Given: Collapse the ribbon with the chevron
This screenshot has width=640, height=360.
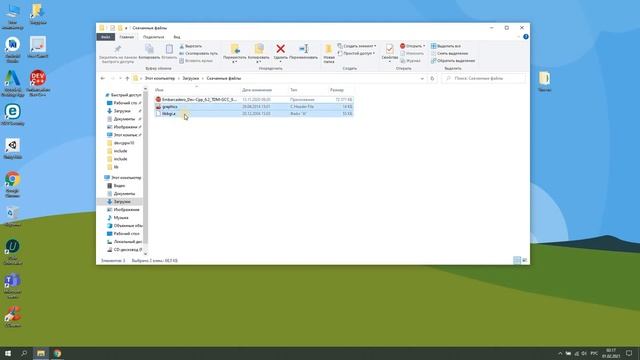Looking at the screenshot, I should tap(519, 37).
